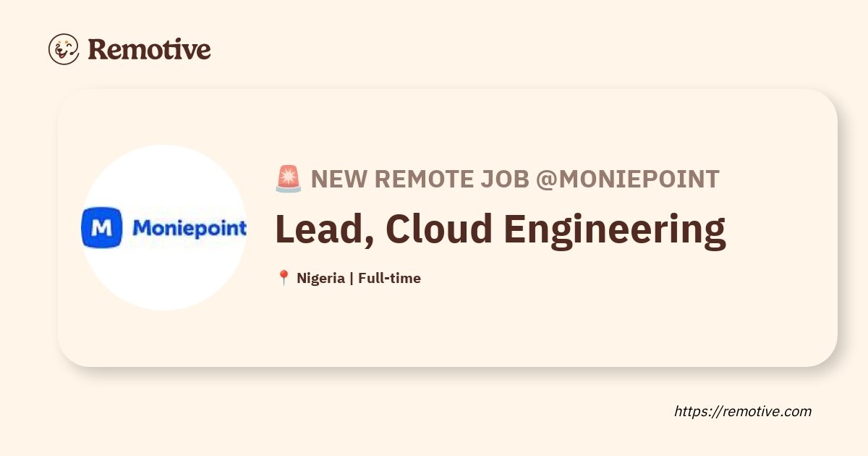Click the word Lead in the job title

(320, 229)
